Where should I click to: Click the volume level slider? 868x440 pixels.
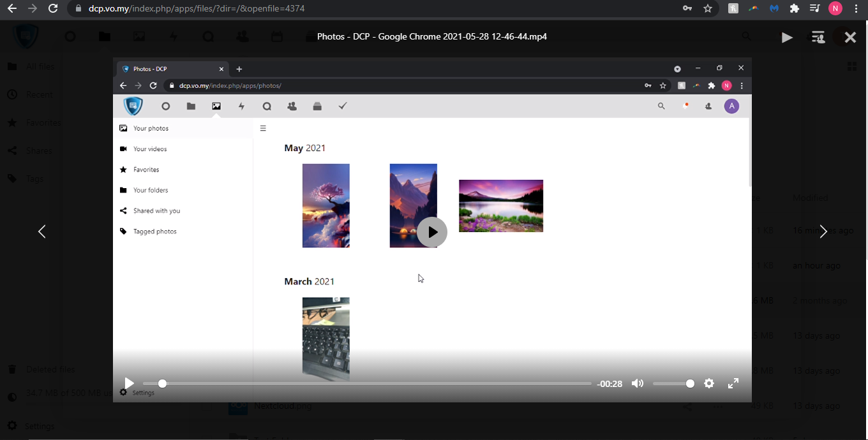[673, 383]
